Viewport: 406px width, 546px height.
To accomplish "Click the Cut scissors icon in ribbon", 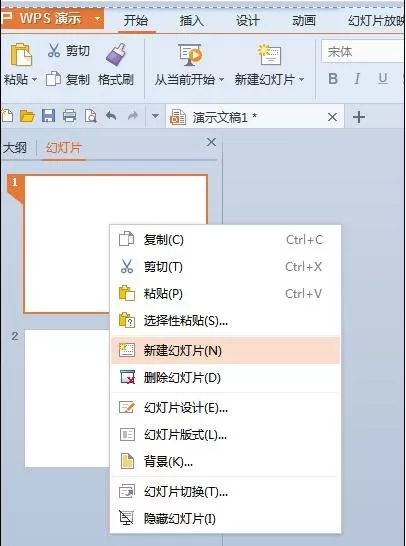I will (x=54, y=51).
